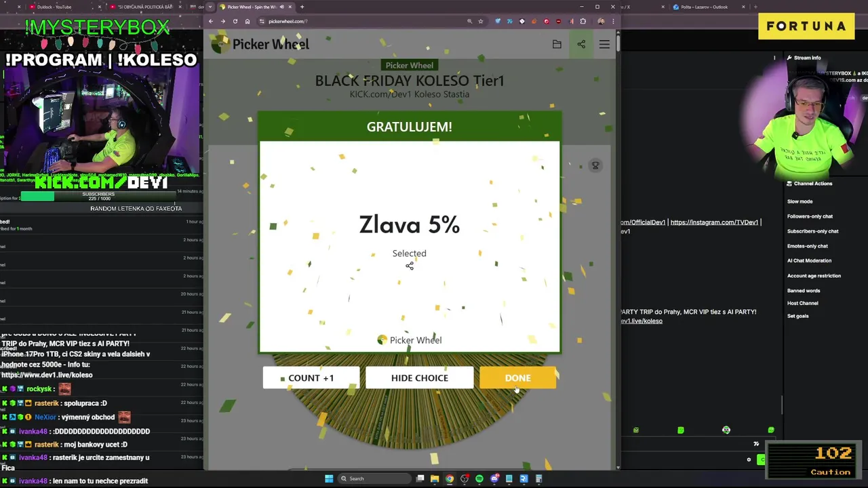Click the DONE button on the result dialog
This screenshot has width=868, height=488.
click(x=517, y=378)
